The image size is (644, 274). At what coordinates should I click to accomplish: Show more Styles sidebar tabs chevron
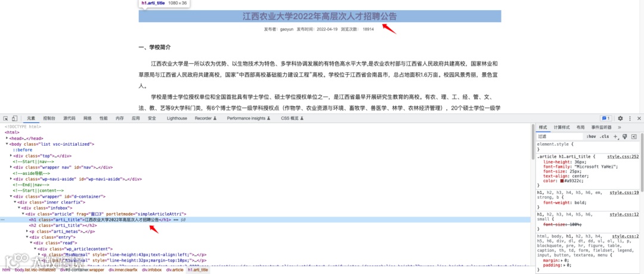click(620, 128)
